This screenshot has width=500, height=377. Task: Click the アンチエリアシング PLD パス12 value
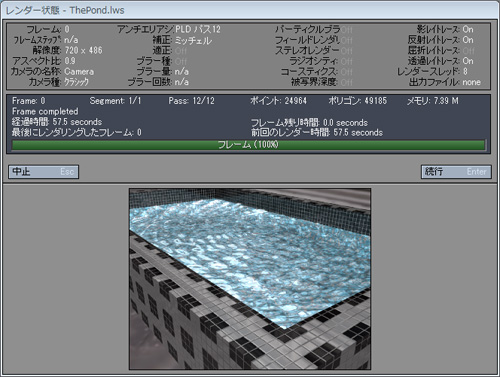198,29
